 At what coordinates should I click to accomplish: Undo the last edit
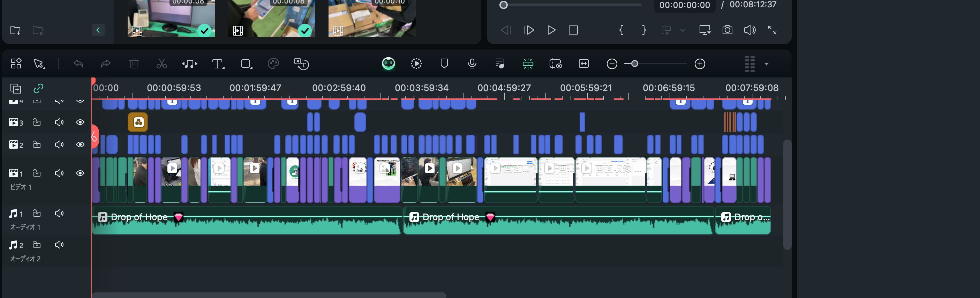(78, 64)
